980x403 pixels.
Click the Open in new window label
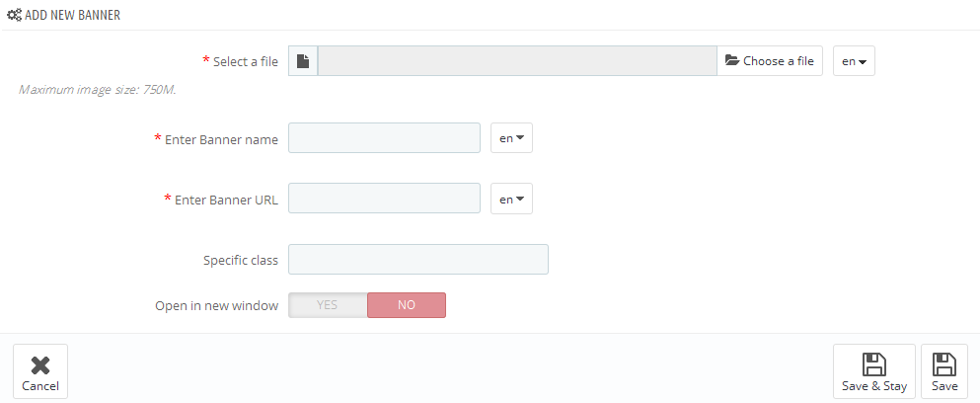[216, 306]
